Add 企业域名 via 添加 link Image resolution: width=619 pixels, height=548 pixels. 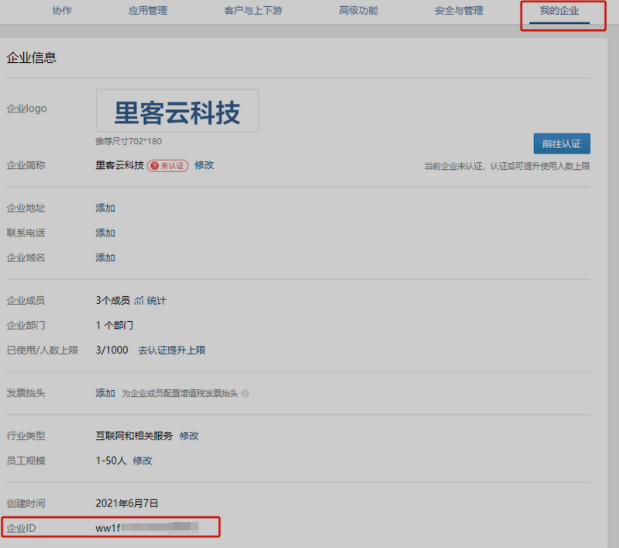pos(105,258)
